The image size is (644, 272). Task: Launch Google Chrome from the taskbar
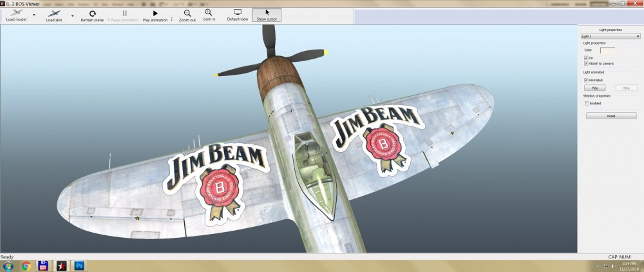point(26,266)
